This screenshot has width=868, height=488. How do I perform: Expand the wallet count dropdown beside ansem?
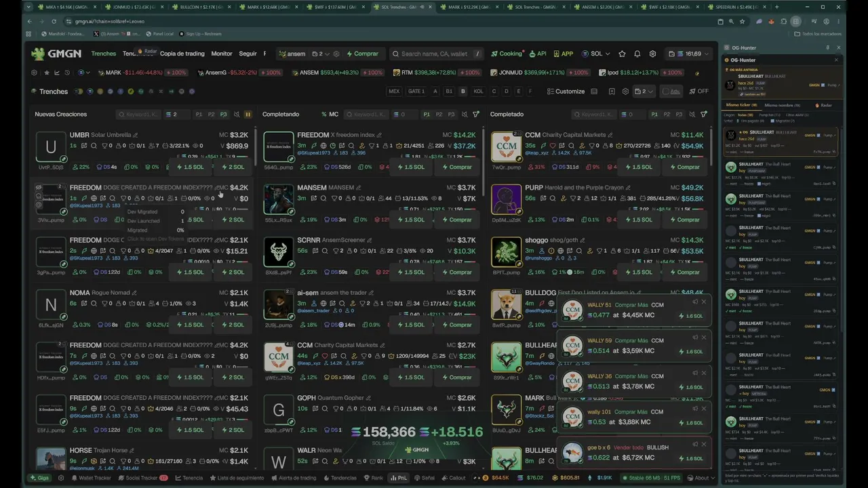coord(322,54)
